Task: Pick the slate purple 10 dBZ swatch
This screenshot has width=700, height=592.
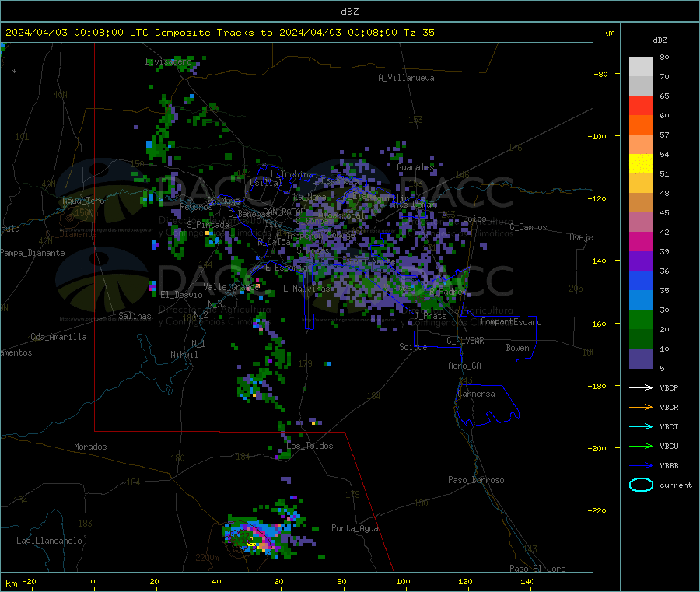Action: click(641, 359)
